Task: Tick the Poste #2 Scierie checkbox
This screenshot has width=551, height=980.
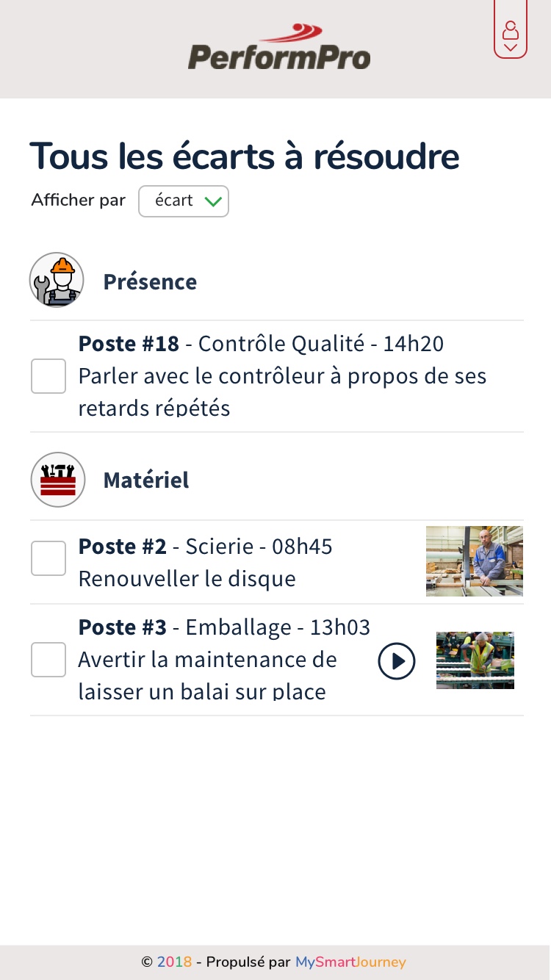Action: (x=48, y=558)
